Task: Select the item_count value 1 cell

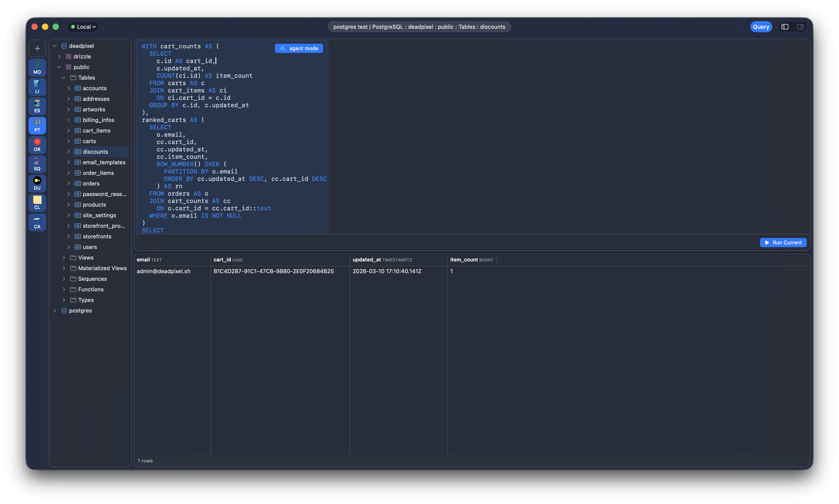Action: [x=472, y=271]
